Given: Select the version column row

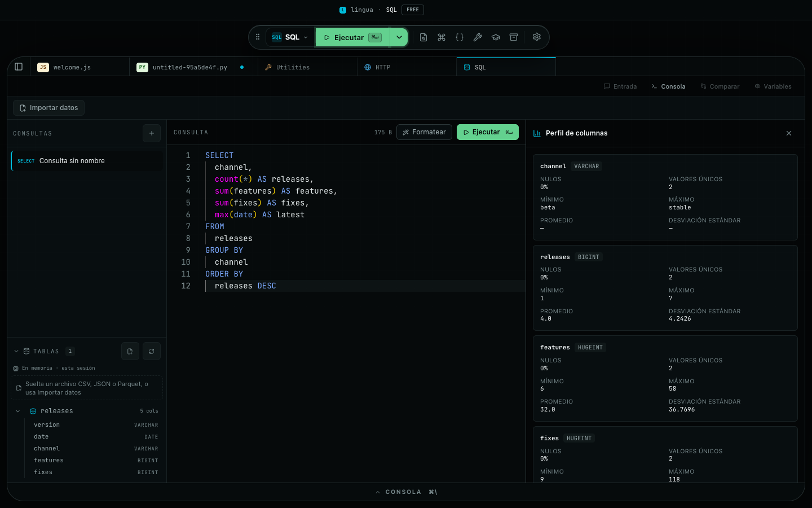Looking at the screenshot, I should pyautogui.click(x=95, y=424).
